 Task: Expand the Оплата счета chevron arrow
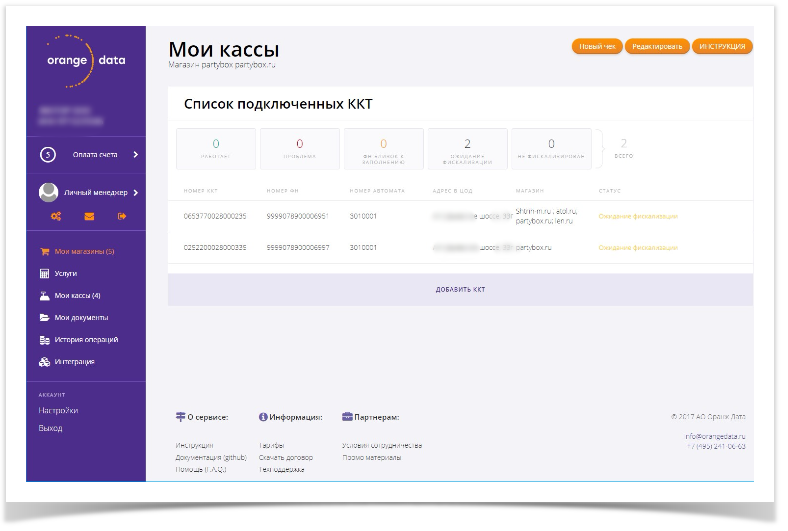coord(135,155)
